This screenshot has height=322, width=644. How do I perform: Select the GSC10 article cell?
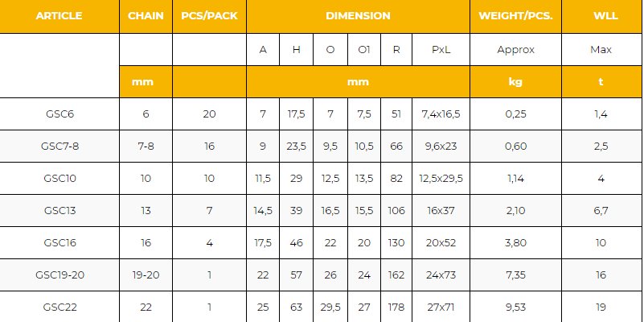(59, 179)
